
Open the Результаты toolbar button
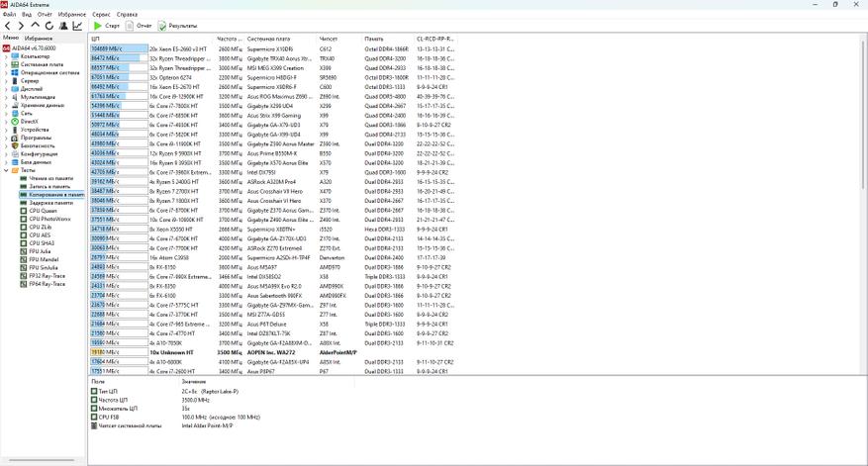pos(177,26)
